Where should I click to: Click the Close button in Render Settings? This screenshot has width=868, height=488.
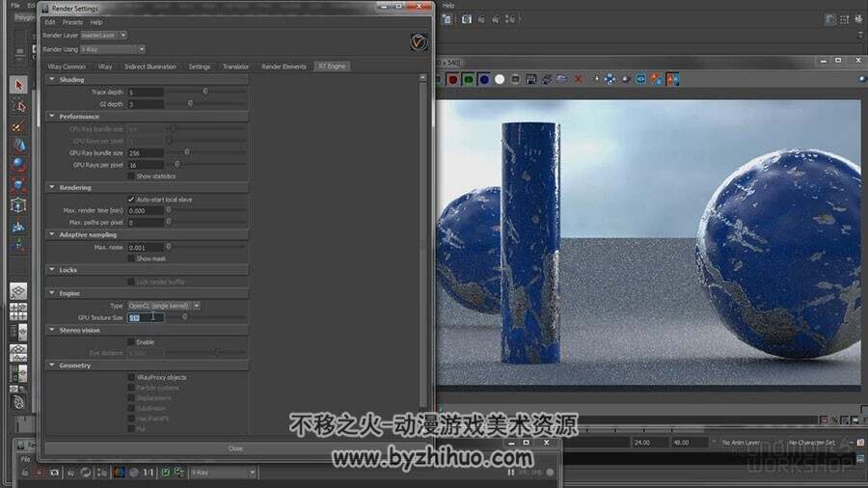235,448
